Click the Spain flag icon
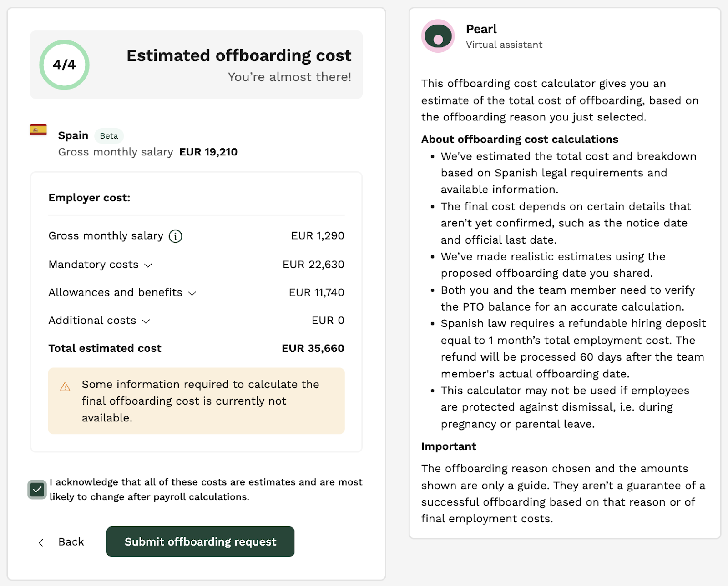Viewport: 728px width, 586px height. click(x=38, y=130)
